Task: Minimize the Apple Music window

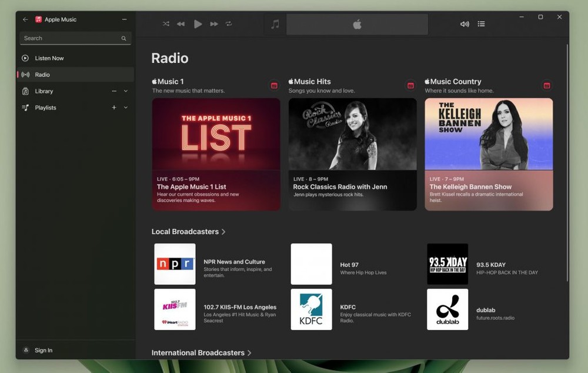Action: (522, 17)
